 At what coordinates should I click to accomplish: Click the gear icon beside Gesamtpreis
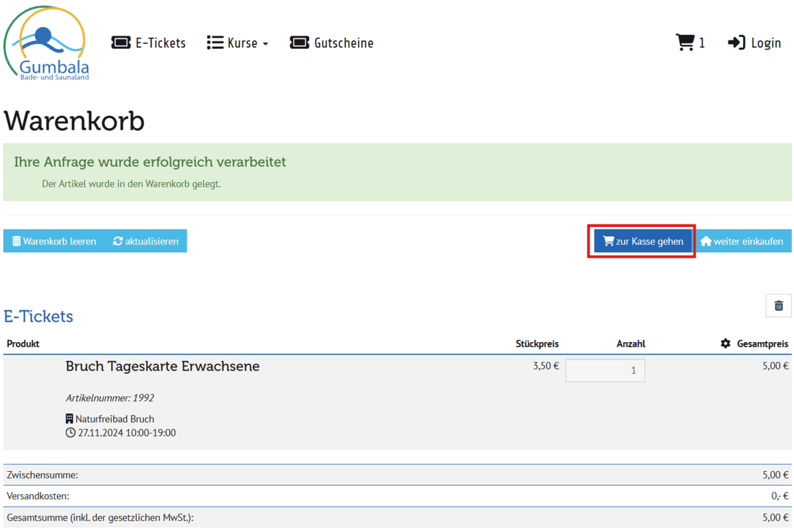click(x=726, y=343)
